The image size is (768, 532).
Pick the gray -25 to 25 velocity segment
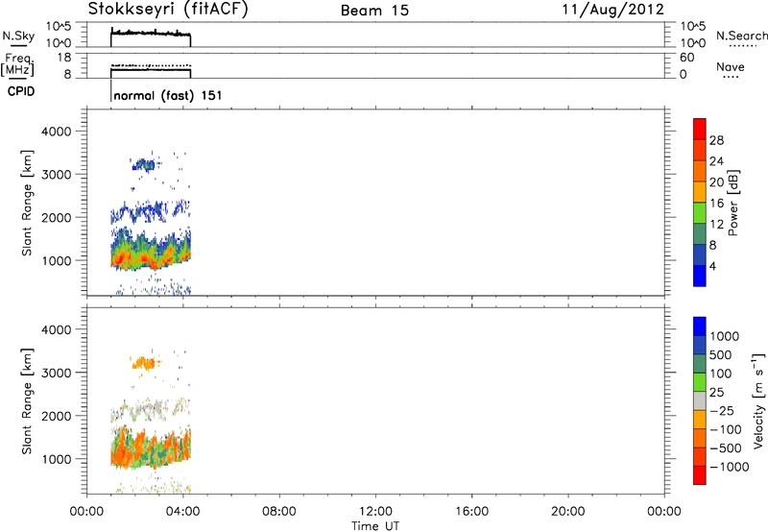pos(700,400)
